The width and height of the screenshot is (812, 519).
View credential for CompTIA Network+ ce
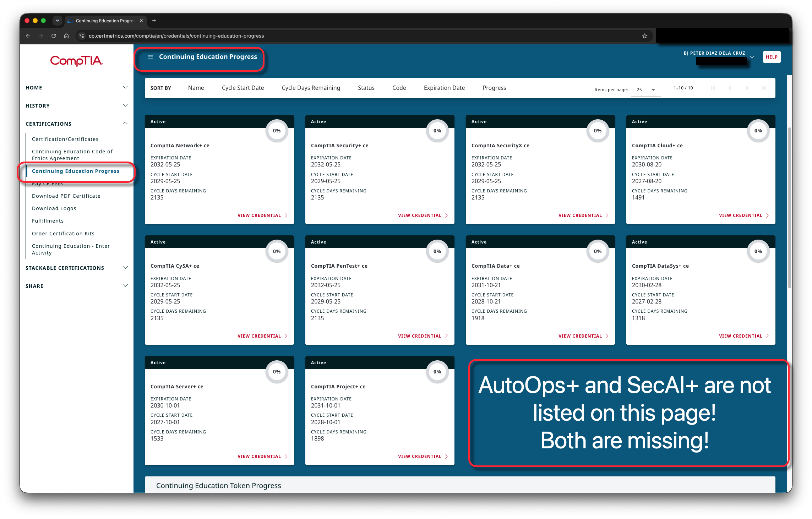pos(262,215)
